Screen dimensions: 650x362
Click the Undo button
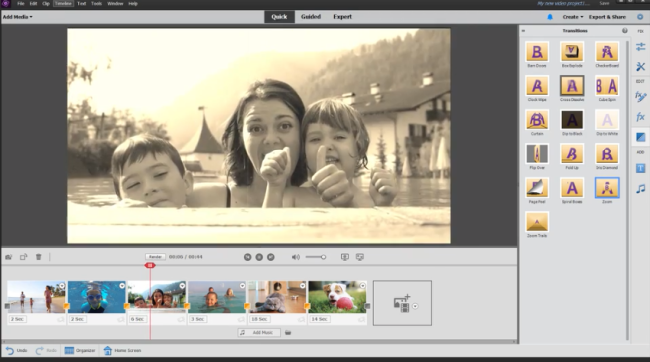point(17,351)
